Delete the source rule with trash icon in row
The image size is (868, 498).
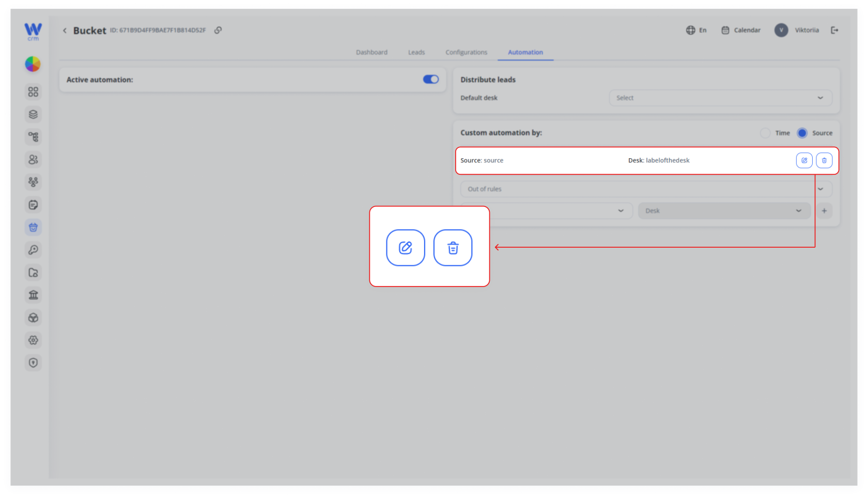pyautogui.click(x=824, y=160)
